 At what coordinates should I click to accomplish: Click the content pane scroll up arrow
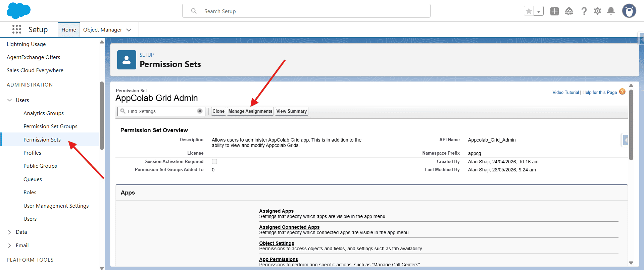[631, 86]
